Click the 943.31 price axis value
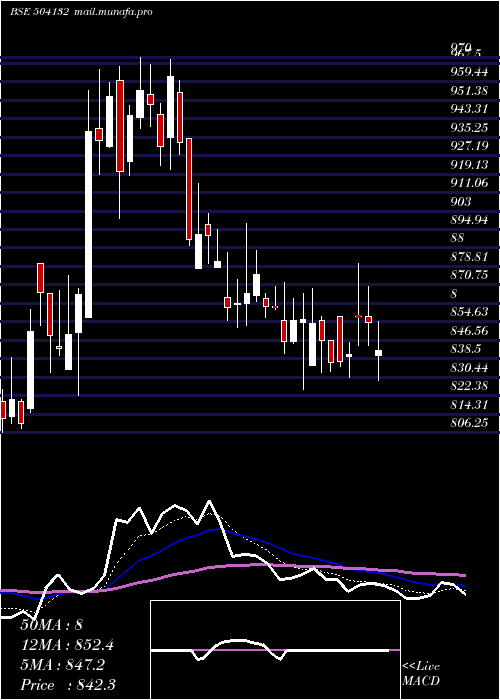 point(469,109)
